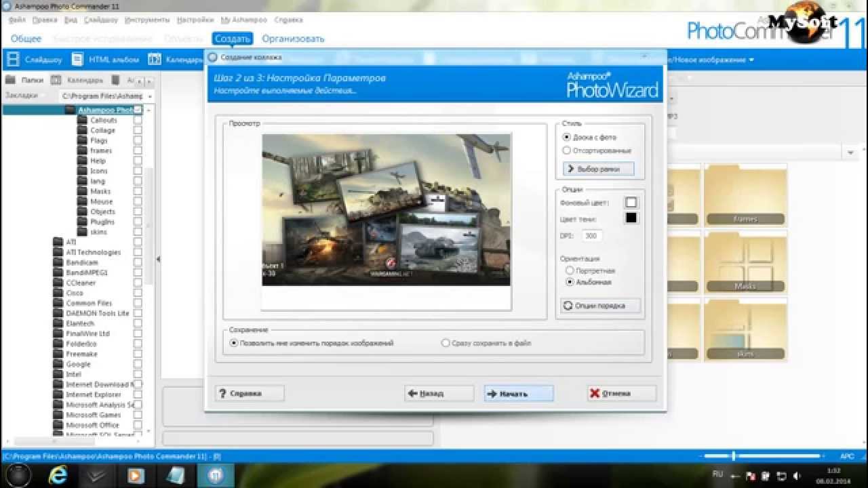Select the Ashampoo Photo Commander tree folder
Viewport: 868px width, 488px height.
[x=105, y=110]
